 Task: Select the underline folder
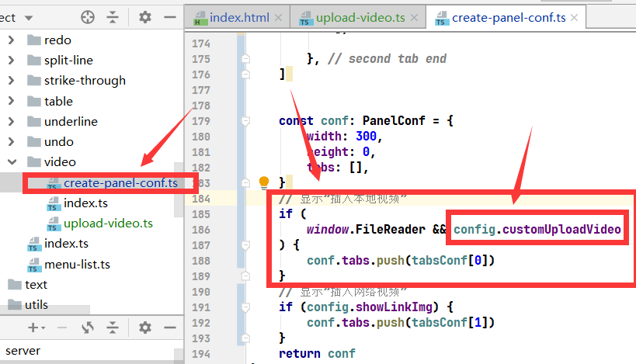62,121
